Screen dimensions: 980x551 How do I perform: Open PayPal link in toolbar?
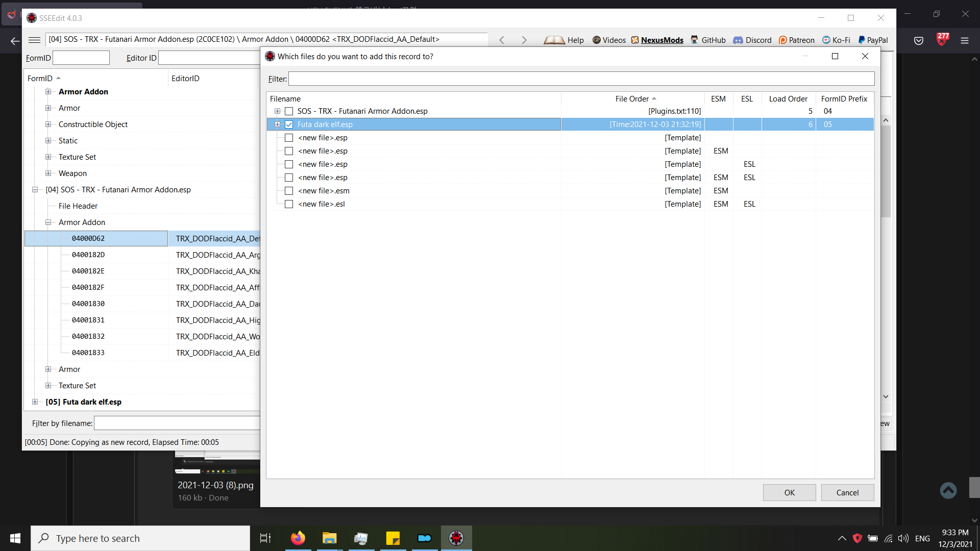coord(873,40)
